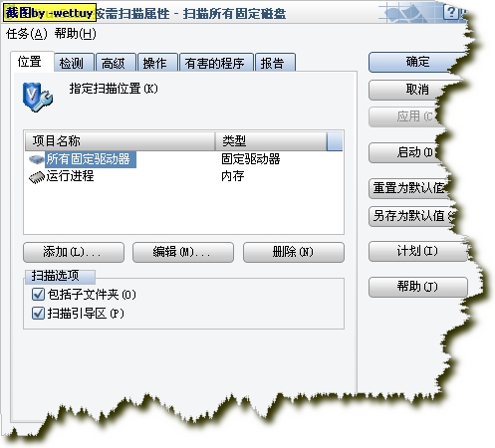Click the 添加(L)... button
495x448 pixels.
(74, 252)
